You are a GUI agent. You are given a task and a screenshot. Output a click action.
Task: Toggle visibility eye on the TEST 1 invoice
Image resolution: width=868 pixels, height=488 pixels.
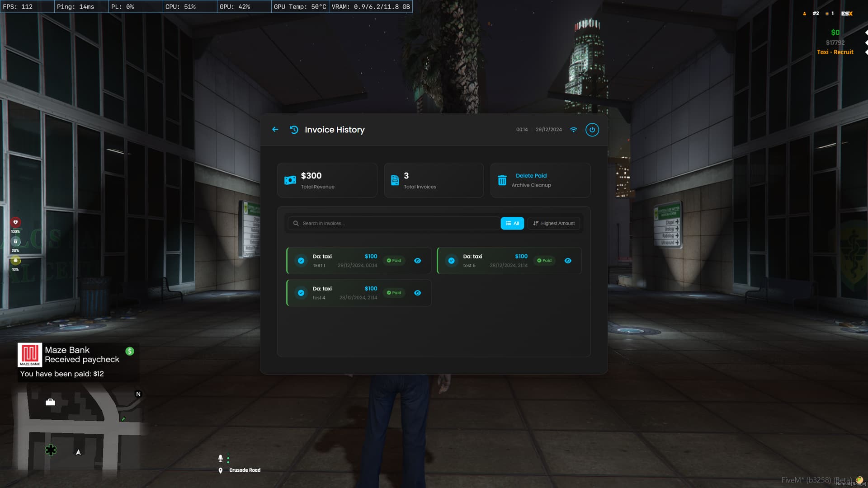417,261
